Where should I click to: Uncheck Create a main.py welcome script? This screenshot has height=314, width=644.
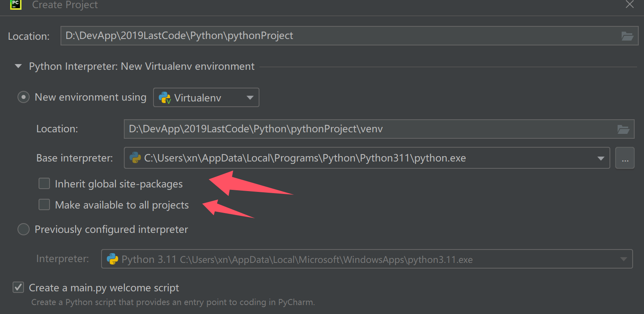coord(18,288)
